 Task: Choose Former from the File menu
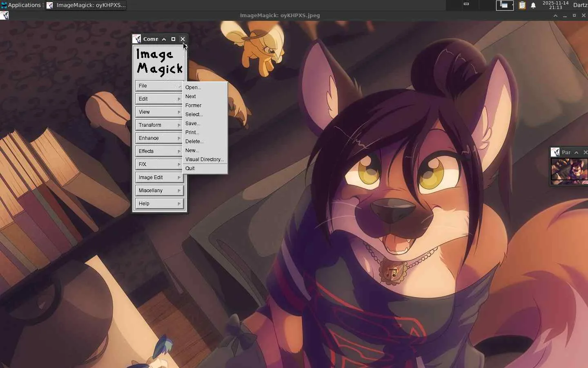(x=205, y=105)
